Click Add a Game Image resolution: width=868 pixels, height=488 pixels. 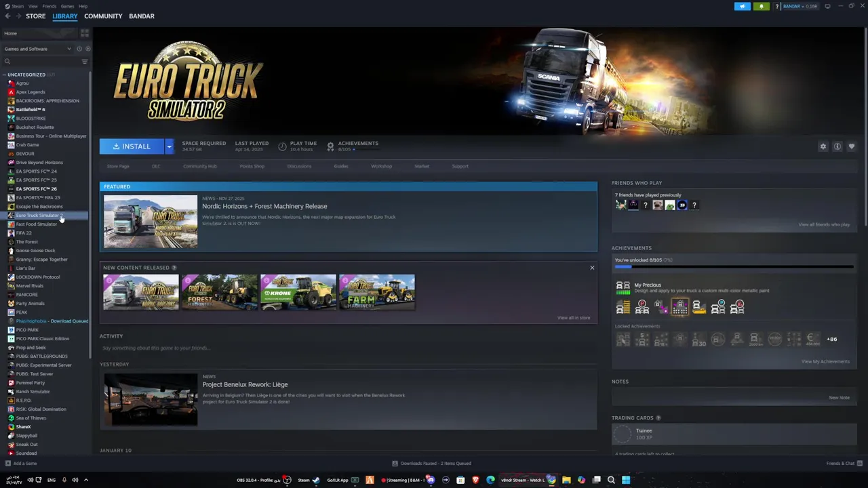point(22,464)
